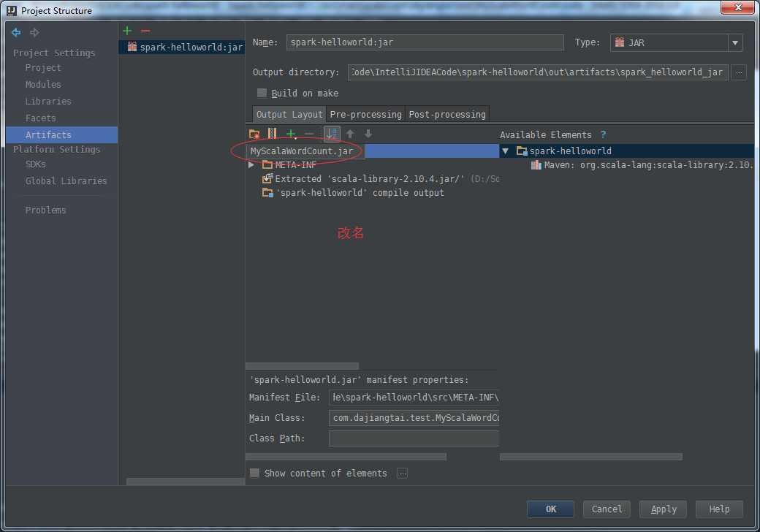This screenshot has height=532, width=760.
Task: Select spark-helloworld:jar in artifact list
Action: (182, 47)
